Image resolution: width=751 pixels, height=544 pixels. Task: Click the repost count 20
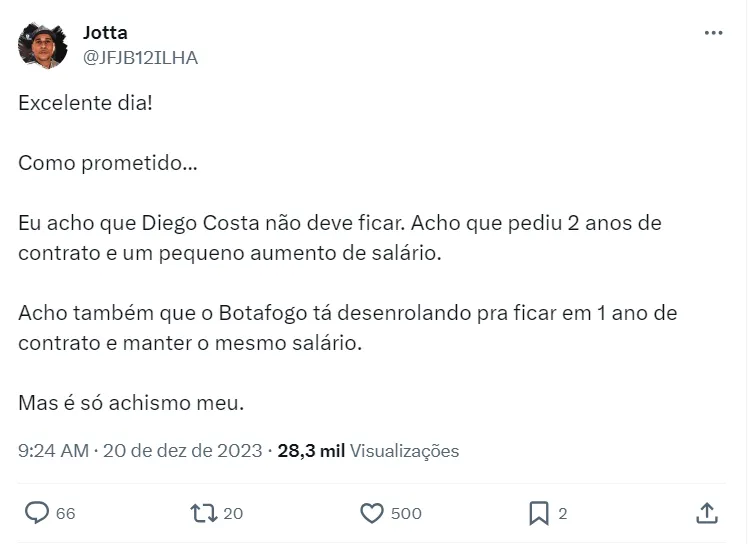[x=233, y=514]
